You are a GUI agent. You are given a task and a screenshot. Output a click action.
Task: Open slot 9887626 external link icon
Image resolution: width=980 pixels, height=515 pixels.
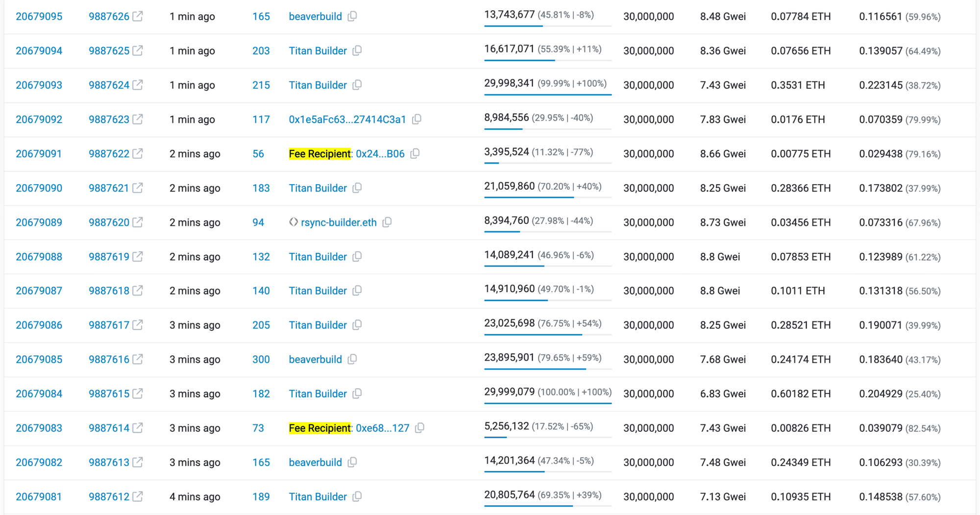point(138,16)
